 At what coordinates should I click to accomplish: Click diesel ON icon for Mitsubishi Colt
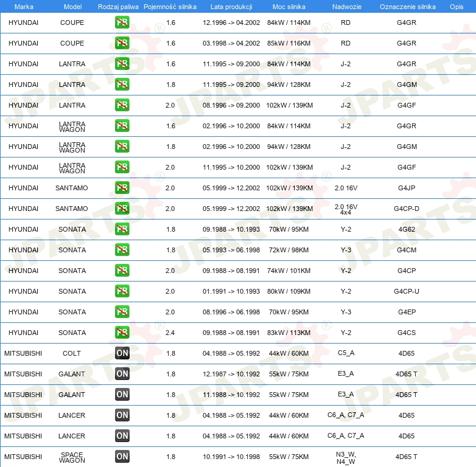point(122,353)
